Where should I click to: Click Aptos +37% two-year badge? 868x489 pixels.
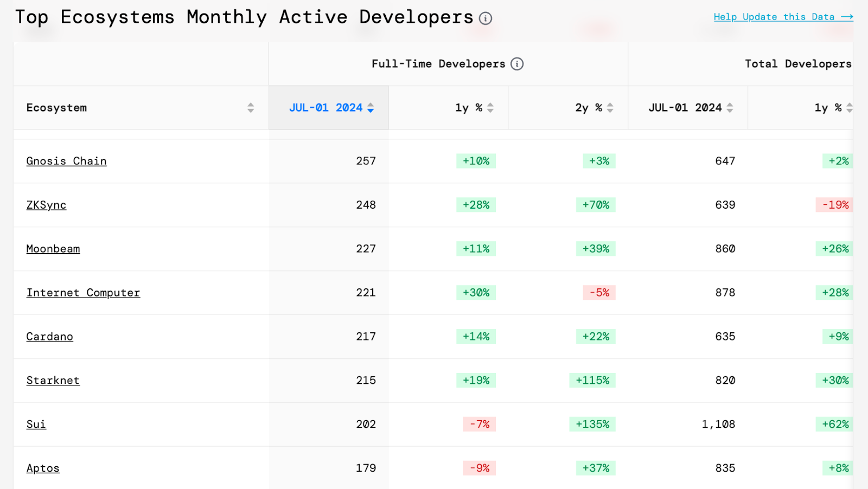[x=596, y=468]
